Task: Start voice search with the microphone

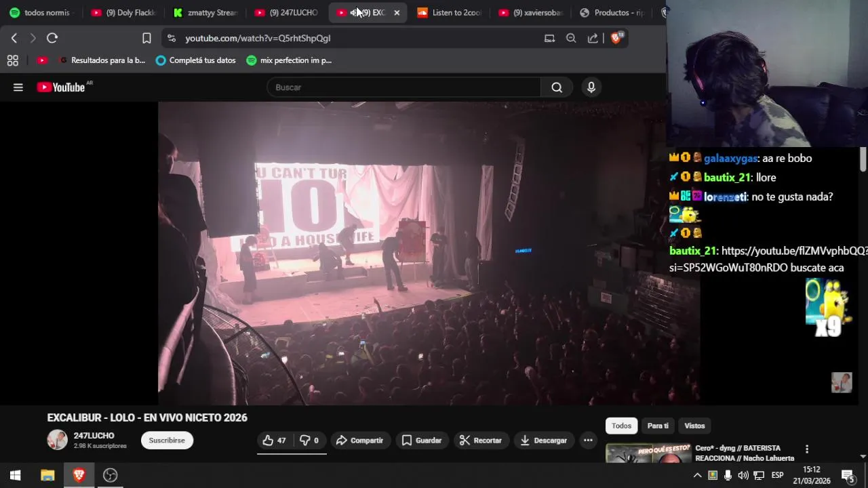Action: point(591,87)
